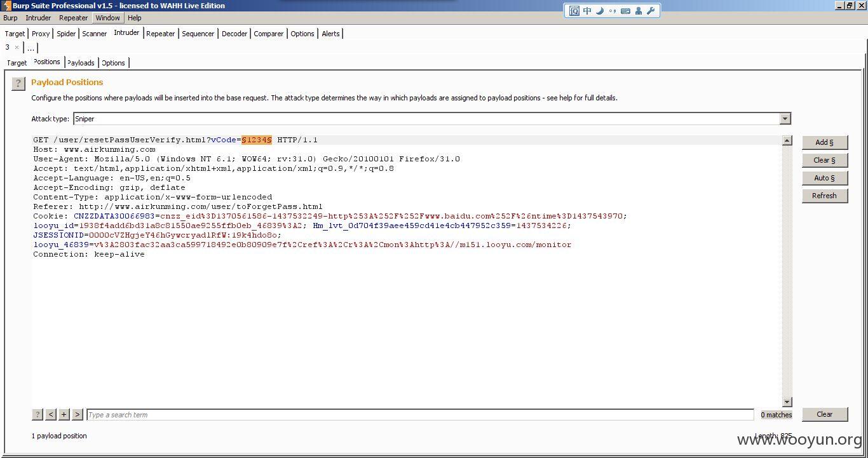Click the Accept: text/html header line
The width and height of the screenshot is (868, 458).
[x=214, y=168]
